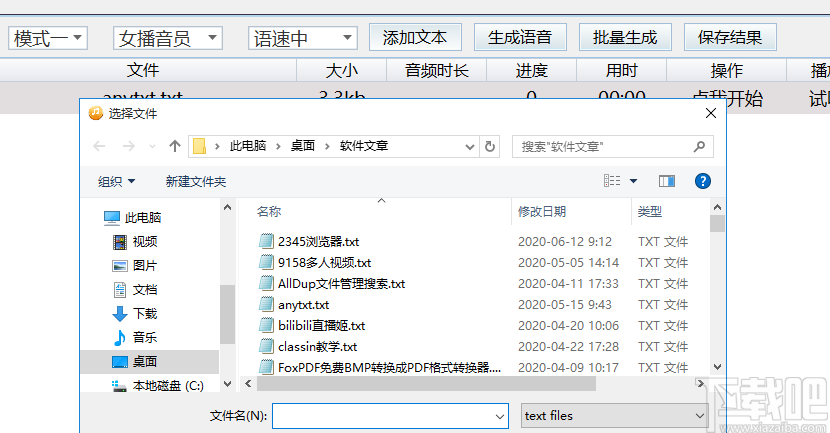The image size is (830, 433).
Task: Click the 文件名(N) input field
Action: (x=390, y=416)
